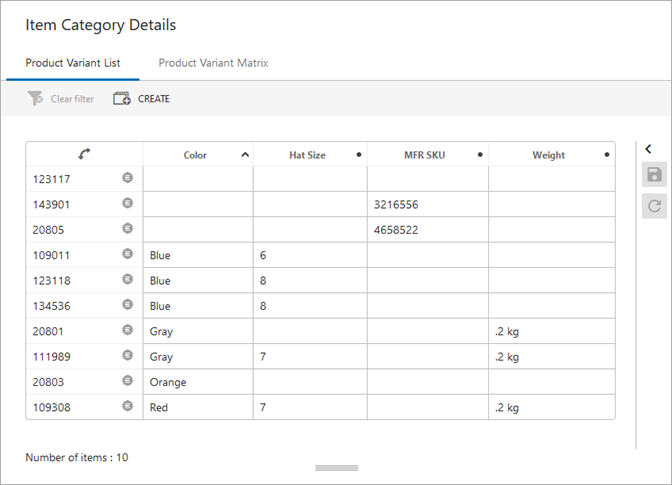Click the arrow icon in first column header

pos(84,155)
